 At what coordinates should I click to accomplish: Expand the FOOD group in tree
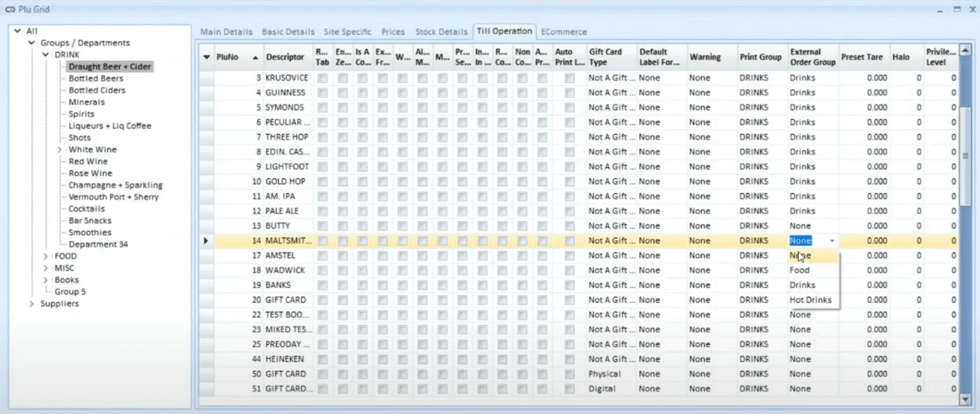tap(46, 256)
